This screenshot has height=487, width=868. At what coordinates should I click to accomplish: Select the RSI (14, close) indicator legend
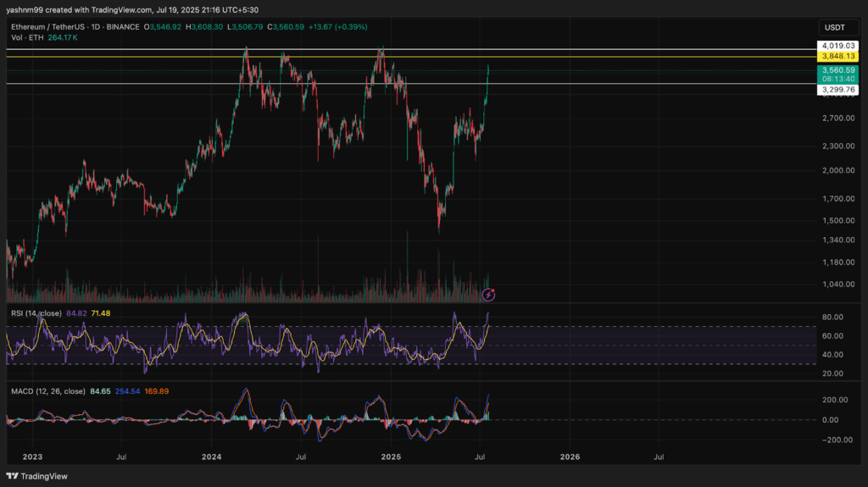pos(36,313)
